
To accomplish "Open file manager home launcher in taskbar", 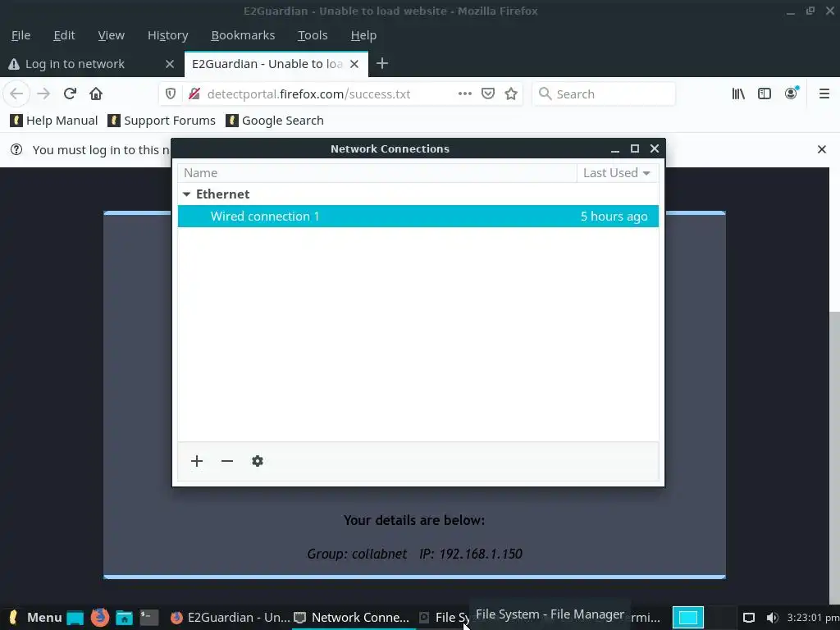I will coord(125,618).
